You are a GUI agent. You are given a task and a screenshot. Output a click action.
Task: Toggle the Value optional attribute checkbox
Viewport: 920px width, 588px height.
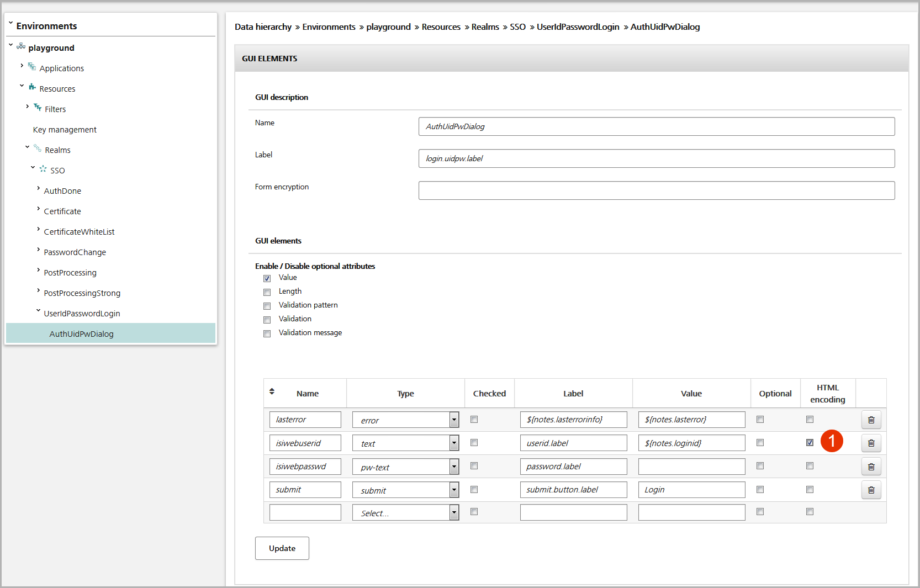267,278
